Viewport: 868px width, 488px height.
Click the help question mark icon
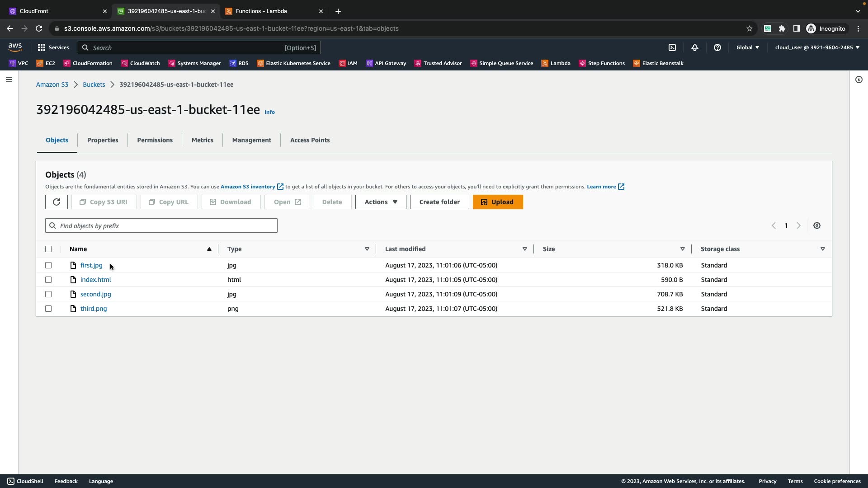[x=717, y=47]
